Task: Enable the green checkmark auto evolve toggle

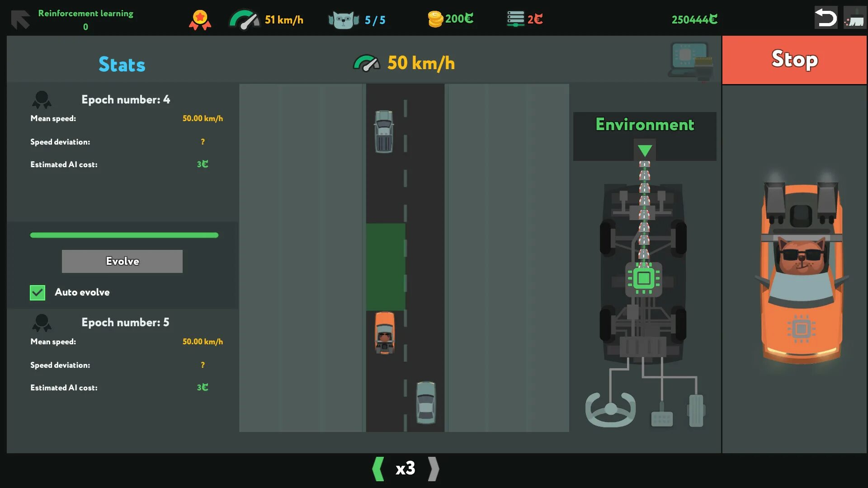Action: click(x=38, y=292)
